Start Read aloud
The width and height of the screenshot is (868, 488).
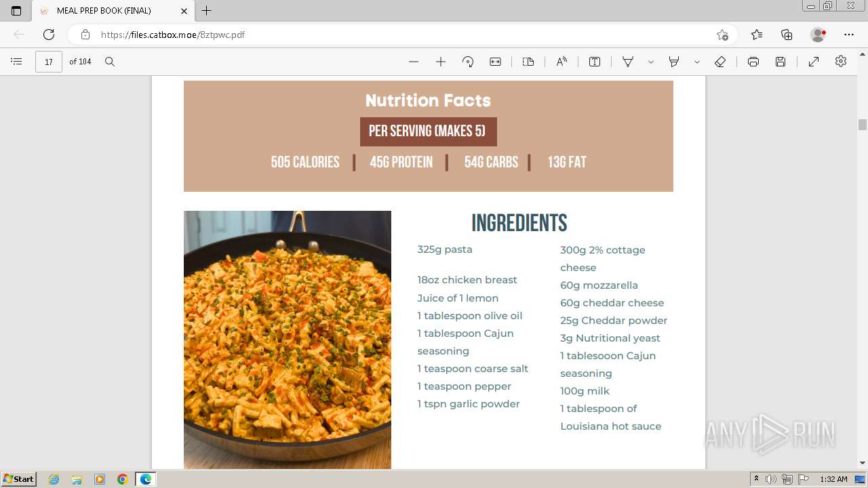coord(561,62)
